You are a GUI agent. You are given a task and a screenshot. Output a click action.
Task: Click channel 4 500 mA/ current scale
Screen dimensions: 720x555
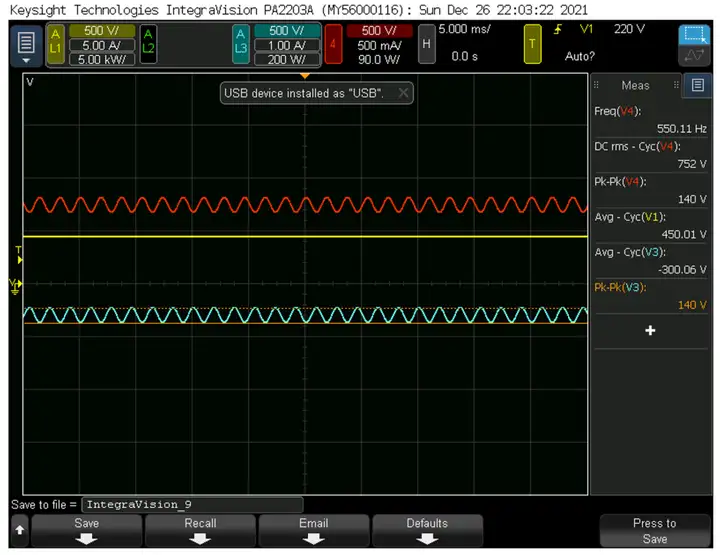[379, 45]
